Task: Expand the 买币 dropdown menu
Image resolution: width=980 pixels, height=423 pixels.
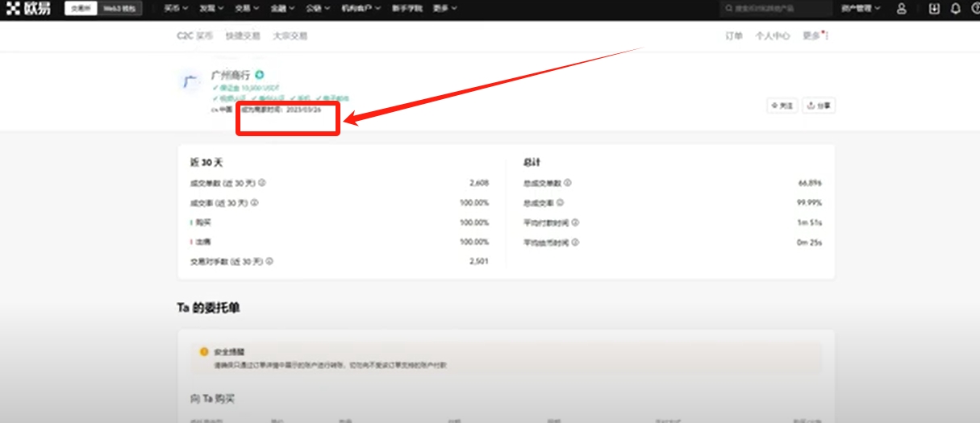Action: 176,8
